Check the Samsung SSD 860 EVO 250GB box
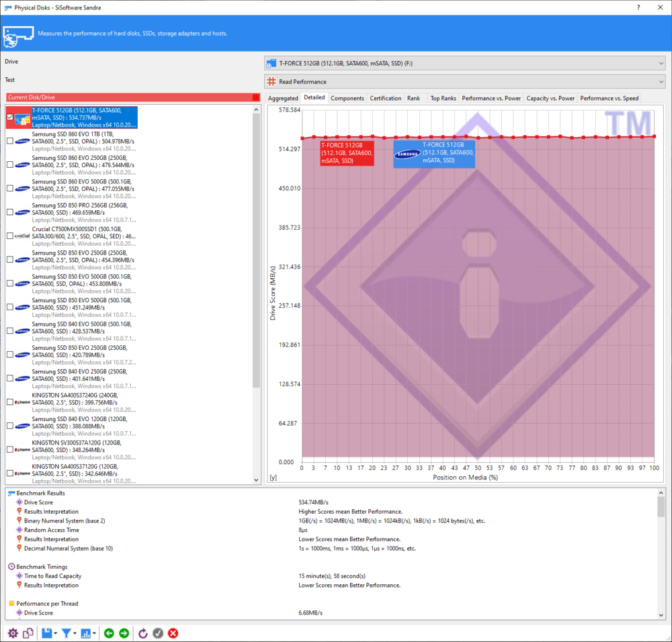 (x=10, y=165)
